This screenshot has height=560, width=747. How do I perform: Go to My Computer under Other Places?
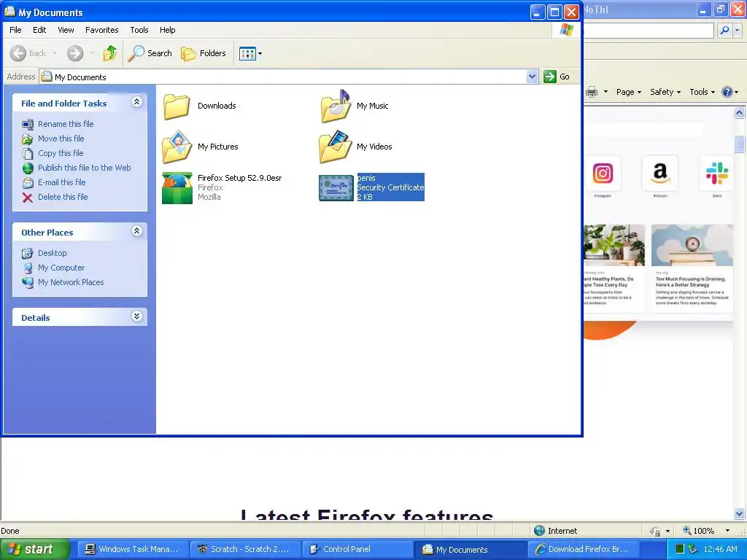tap(61, 268)
